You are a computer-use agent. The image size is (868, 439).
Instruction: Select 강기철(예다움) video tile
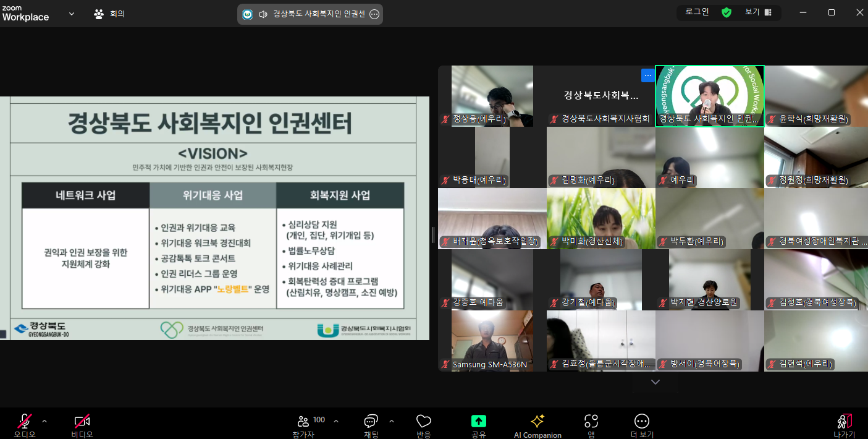[x=601, y=279]
